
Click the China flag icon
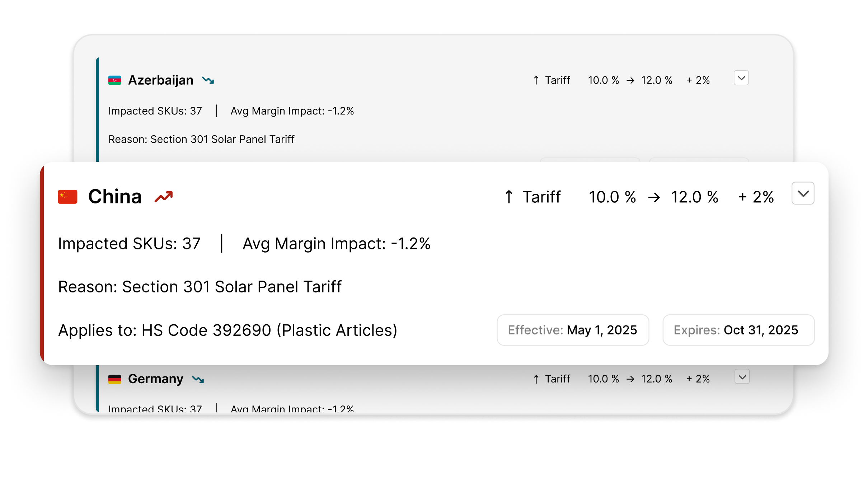67,197
